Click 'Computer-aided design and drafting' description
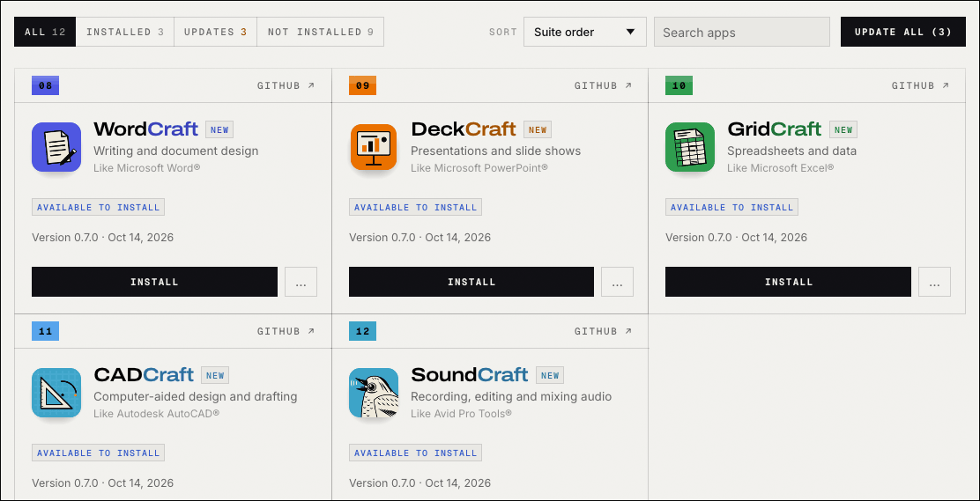Image resolution: width=980 pixels, height=501 pixels. 196,397
